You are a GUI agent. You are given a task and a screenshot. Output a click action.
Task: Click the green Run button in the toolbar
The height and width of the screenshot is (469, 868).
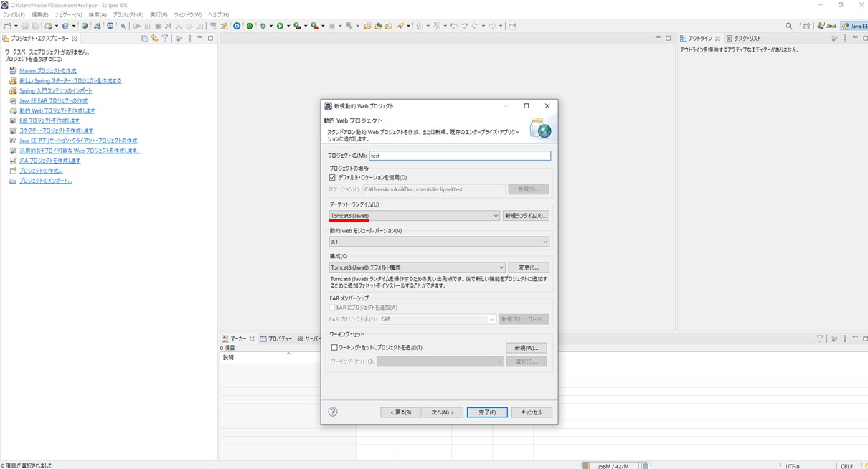tap(280, 26)
